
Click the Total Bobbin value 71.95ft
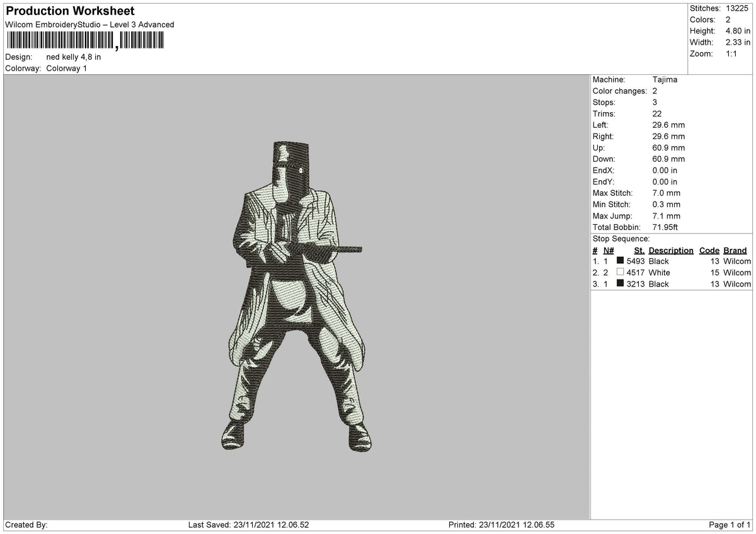tap(665, 227)
